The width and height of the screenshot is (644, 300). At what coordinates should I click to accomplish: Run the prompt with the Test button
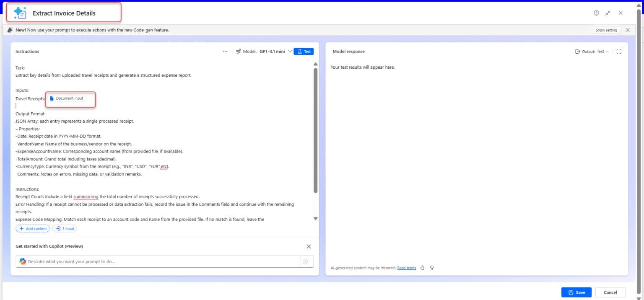304,51
